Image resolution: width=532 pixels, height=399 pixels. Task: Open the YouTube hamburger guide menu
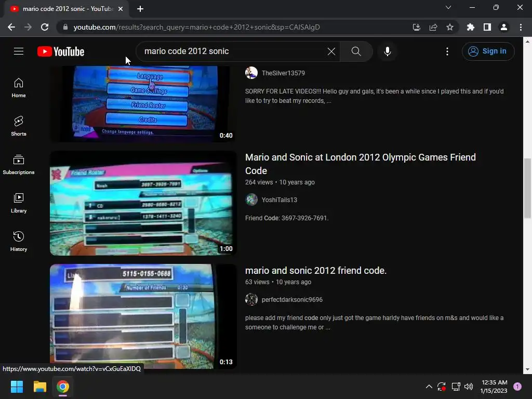coord(19,51)
